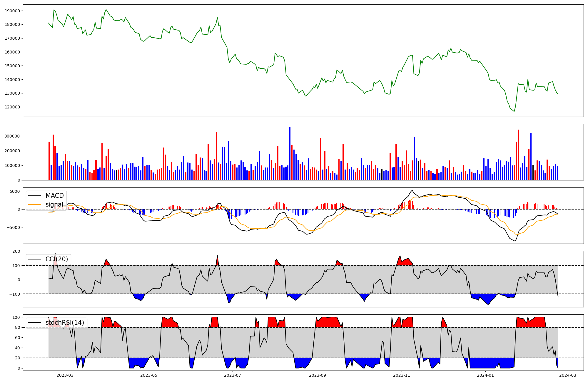Image resolution: width=588 pixels, height=382 pixels.
Task: Click the 2023-03 date axis label
Action: pos(65,375)
